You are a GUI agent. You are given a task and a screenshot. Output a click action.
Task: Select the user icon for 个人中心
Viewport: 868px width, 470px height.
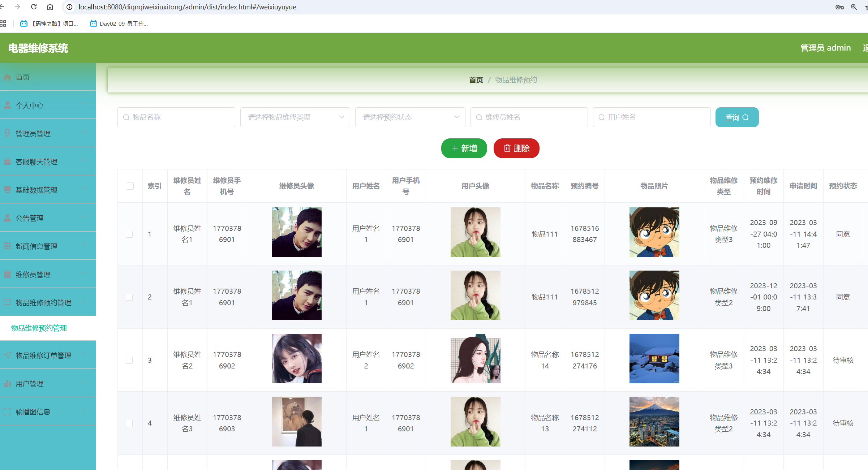click(x=8, y=105)
